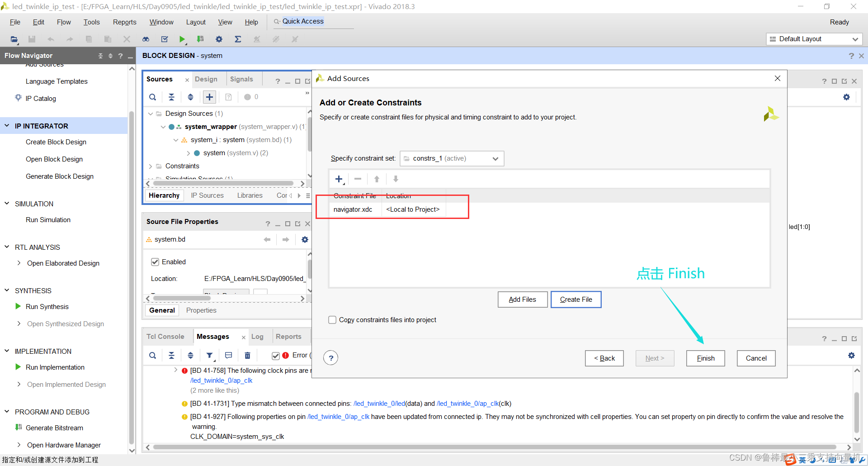Click the Back button
The image size is (868, 466).
tap(604, 358)
